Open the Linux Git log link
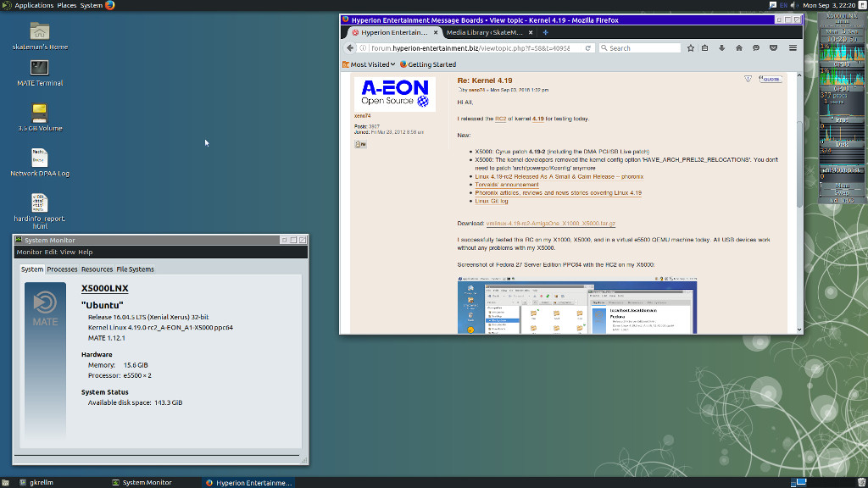Viewport: 868px width, 488px height. (x=492, y=202)
